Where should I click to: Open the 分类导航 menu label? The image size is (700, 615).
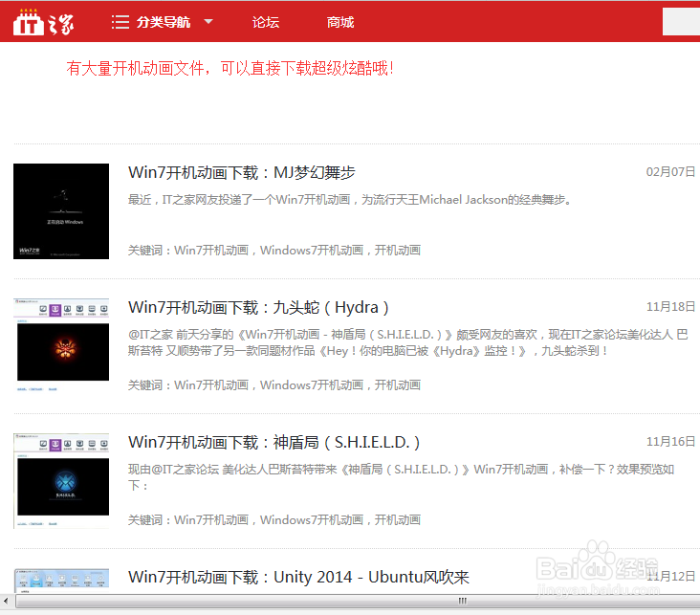163,22
